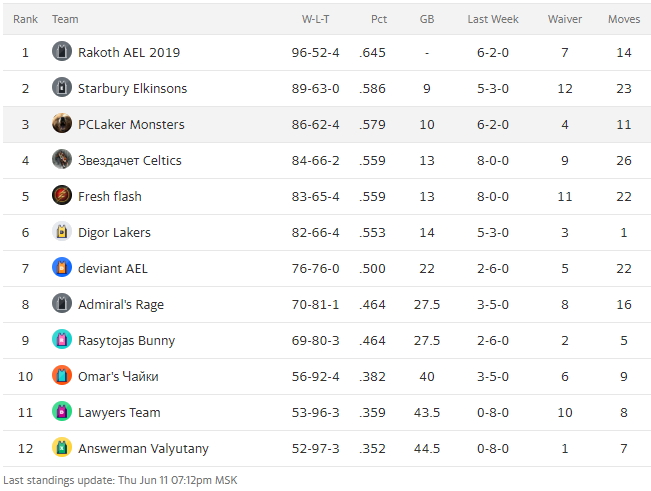
Task: Click the Fresh flash team logo
Action: click(62, 196)
